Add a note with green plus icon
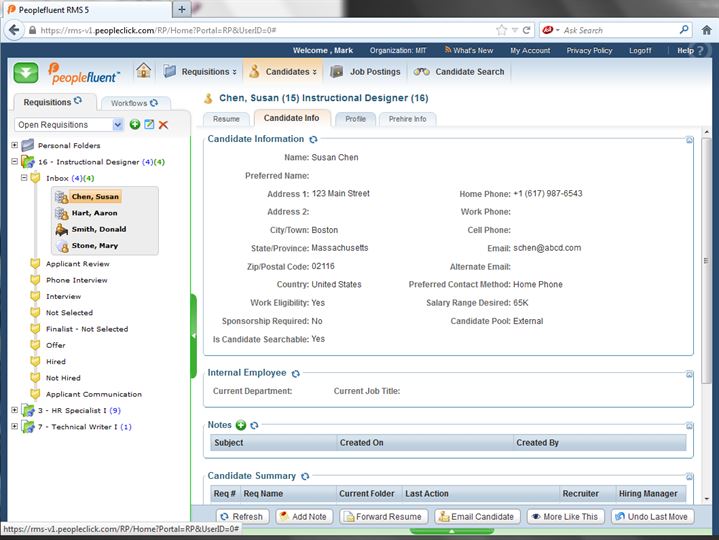Screen dimensions: 719x540 (241, 425)
